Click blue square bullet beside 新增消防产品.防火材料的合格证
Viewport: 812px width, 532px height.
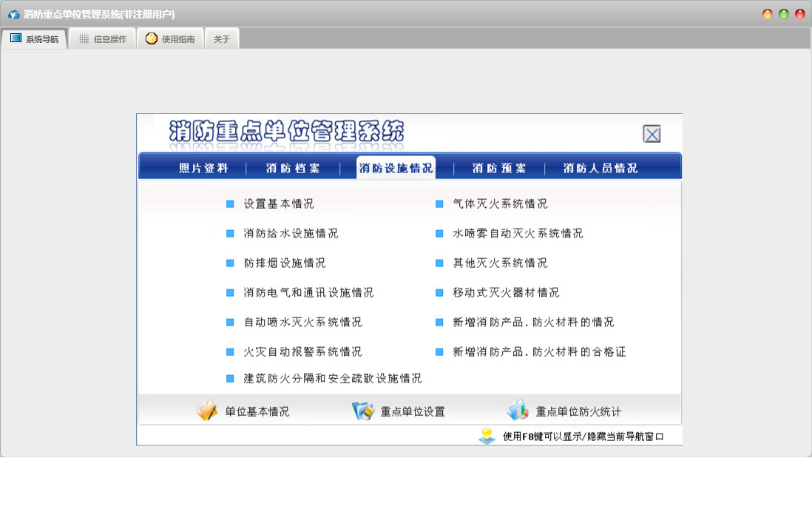point(439,351)
